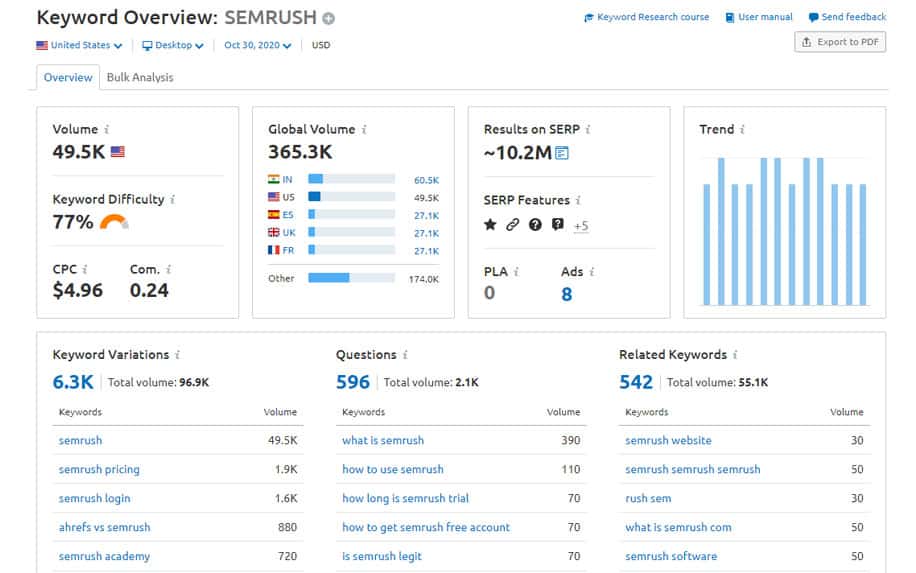Open the semrush academy keyword

pyautogui.click(x=105, y=556)
